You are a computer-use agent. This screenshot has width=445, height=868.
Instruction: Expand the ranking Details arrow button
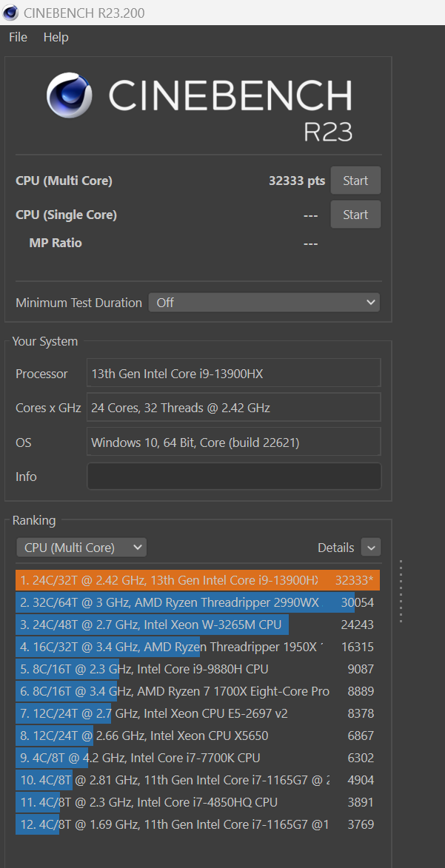pos(371,548)
